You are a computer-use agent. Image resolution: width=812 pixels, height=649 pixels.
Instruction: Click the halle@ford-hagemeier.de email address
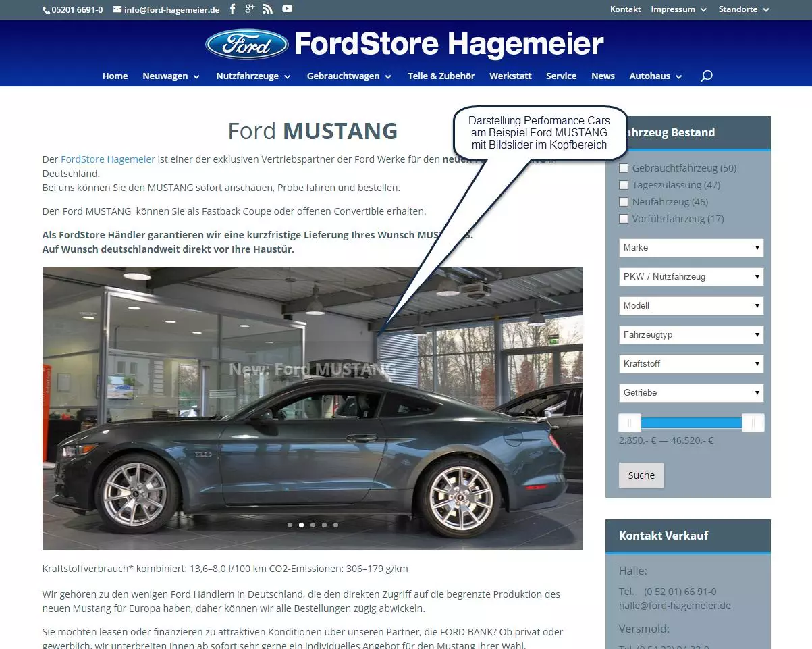(x=675, y=606)
